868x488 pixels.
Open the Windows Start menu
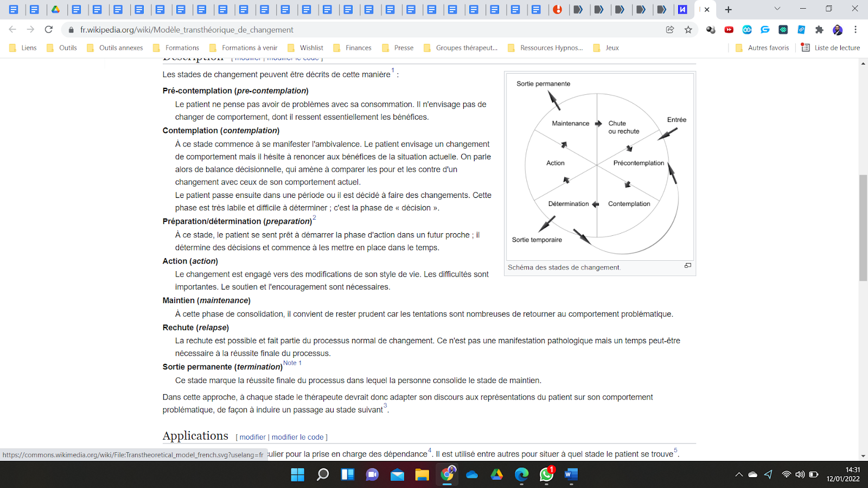pyautogui.click(x=297, y=475)
